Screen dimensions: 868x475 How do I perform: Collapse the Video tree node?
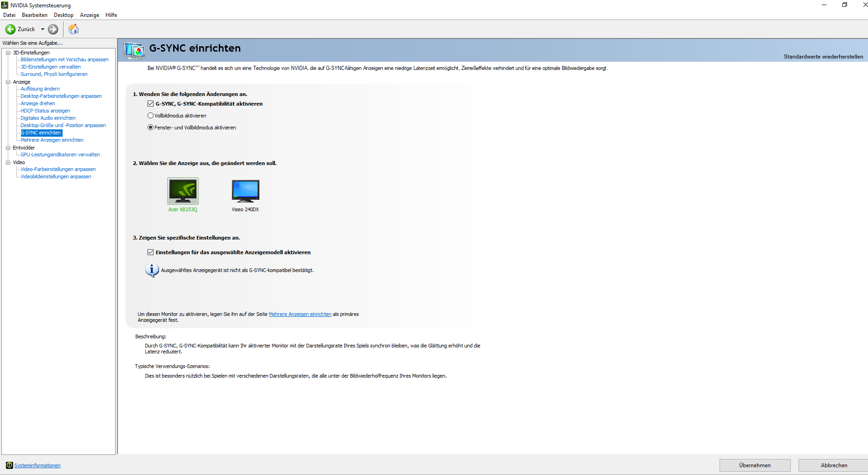click(8, 162)
